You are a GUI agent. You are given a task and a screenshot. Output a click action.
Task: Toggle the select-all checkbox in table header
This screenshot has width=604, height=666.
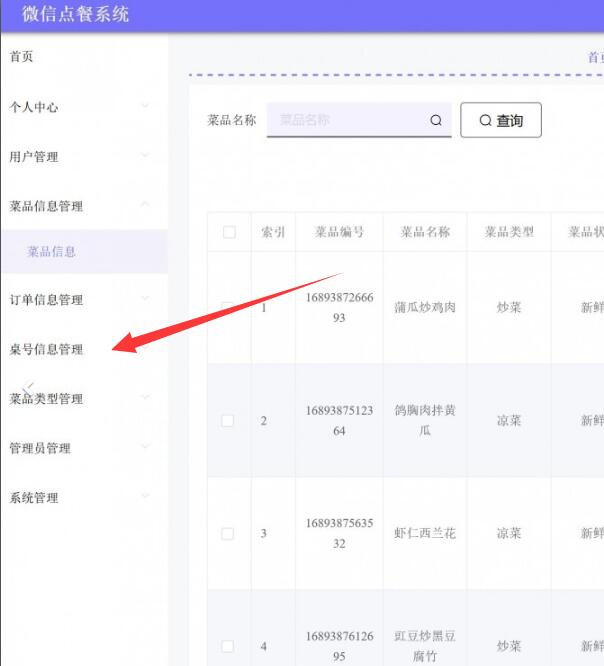click(x=229, y=232)
